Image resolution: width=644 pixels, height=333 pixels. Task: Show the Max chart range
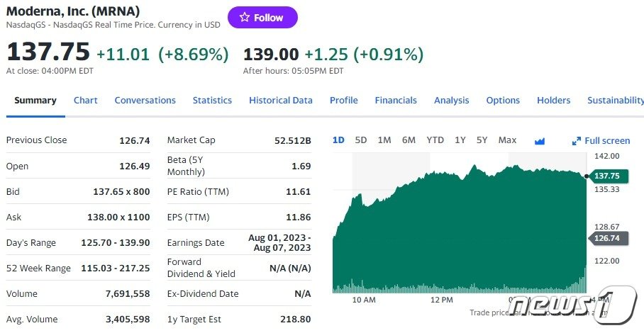coord(507,140)
